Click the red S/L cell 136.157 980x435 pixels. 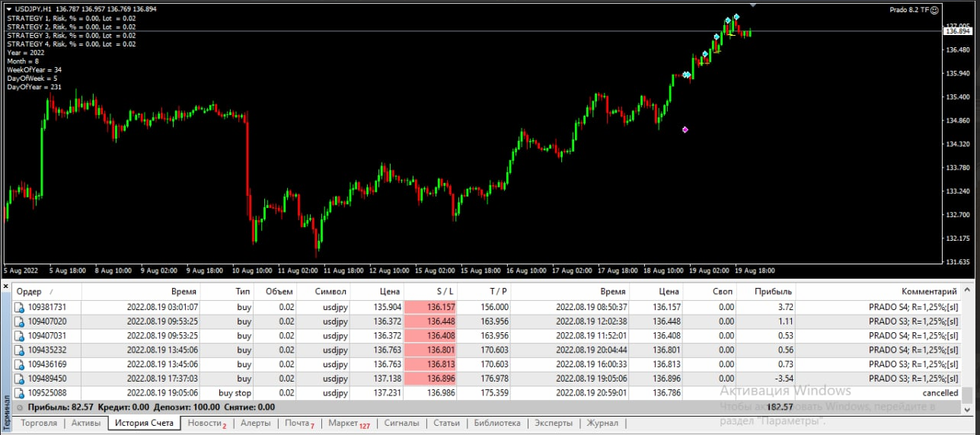431,307
